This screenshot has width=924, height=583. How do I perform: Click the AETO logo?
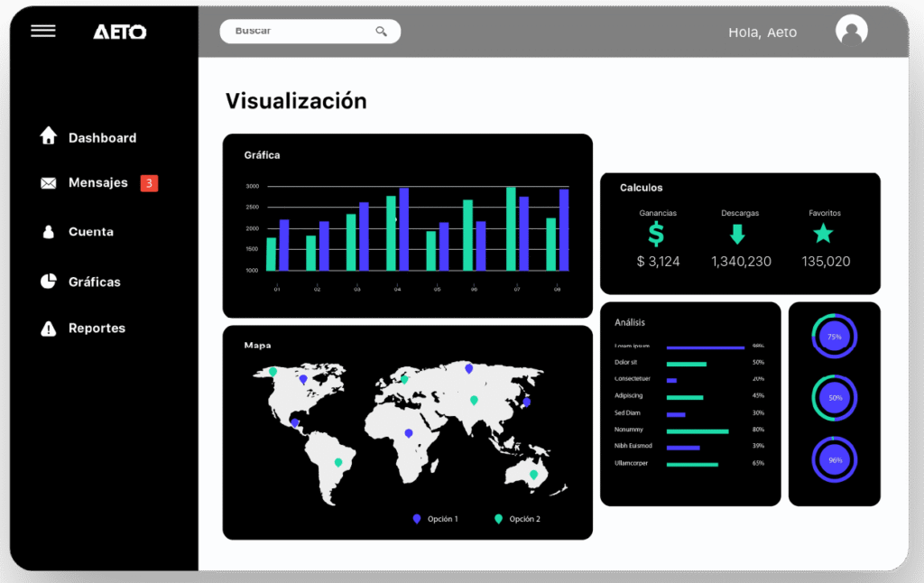[119, 32]
